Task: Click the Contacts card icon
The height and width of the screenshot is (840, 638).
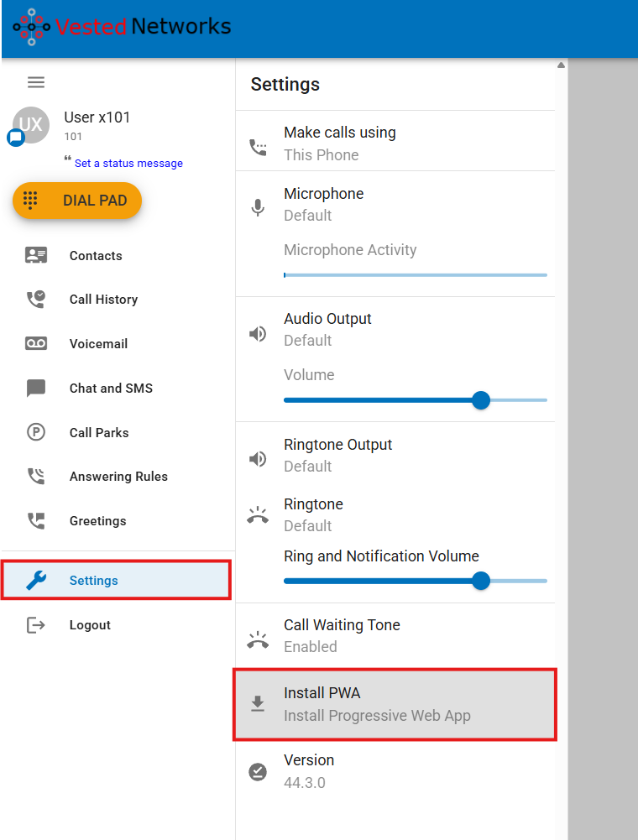Action: pos(36,256)
